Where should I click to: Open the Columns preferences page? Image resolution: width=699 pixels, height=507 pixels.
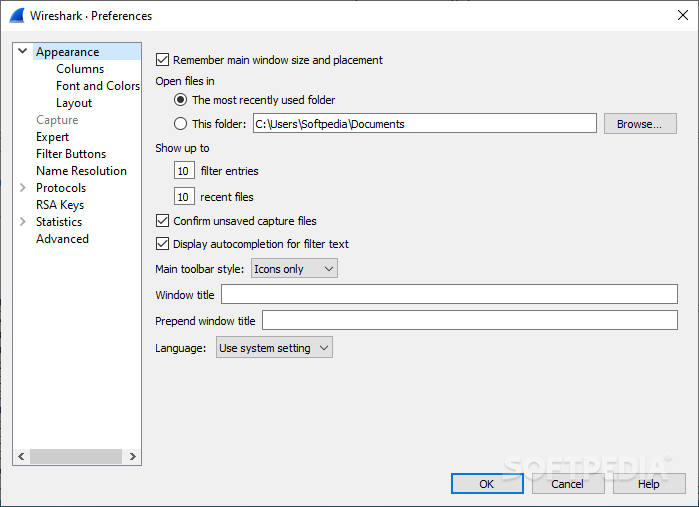click(x=80, y=69)
